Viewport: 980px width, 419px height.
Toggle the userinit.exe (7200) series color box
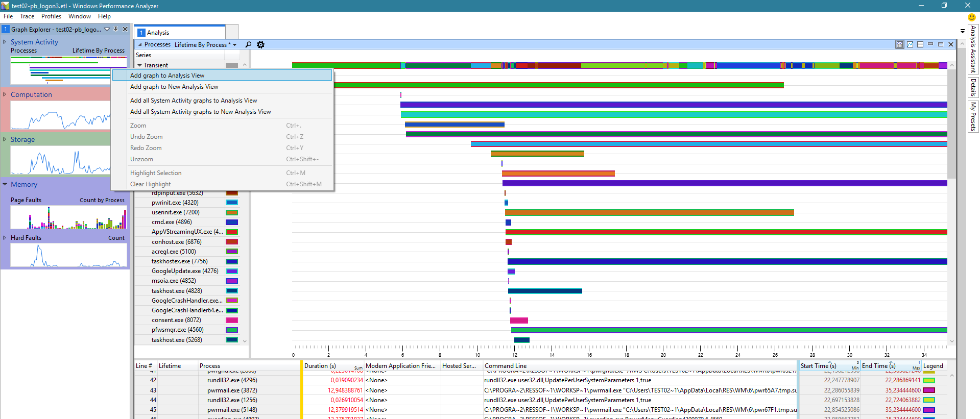[x=231, y=212]
